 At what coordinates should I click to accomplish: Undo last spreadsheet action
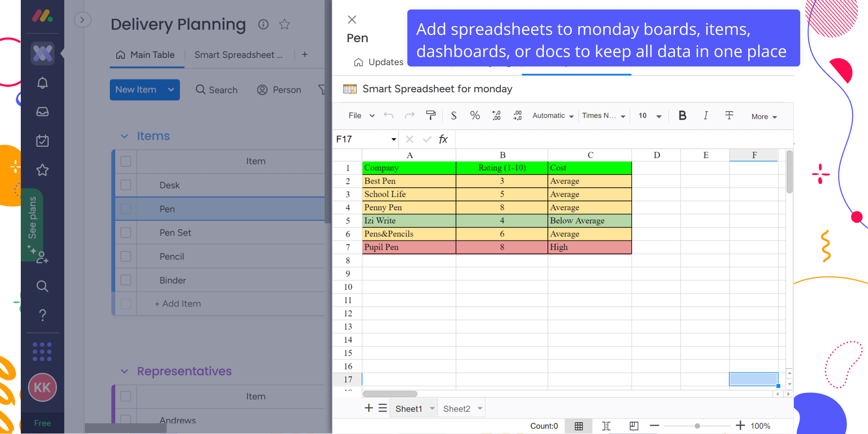tap(388, 115)
